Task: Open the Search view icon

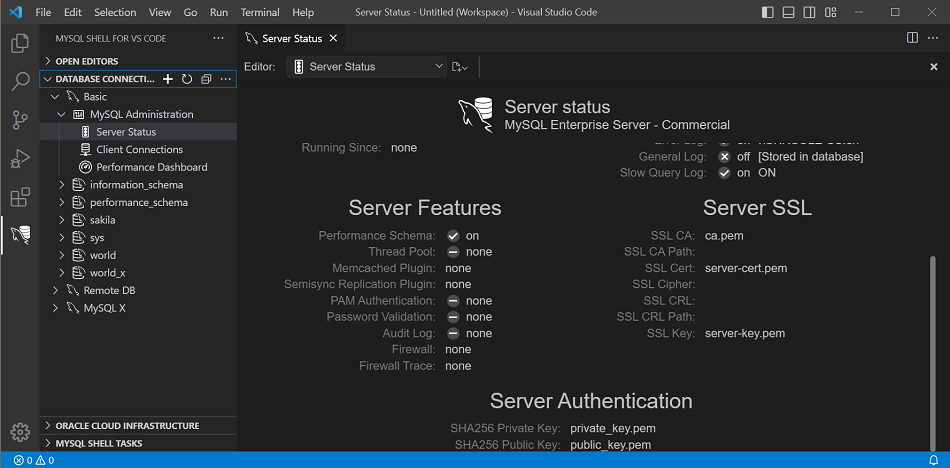Action: [19, 82]
